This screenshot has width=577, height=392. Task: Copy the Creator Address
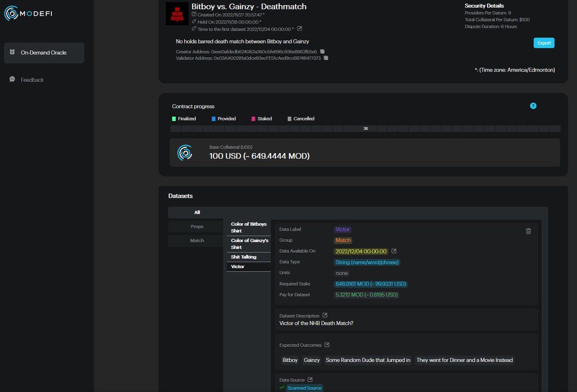pyautogui.click(x=323, y=51)
